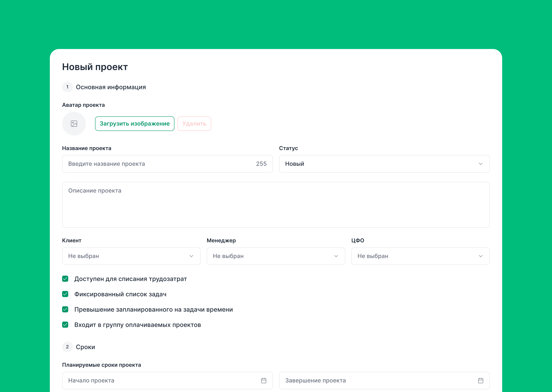Click into the Описание проекта text area

(x=276, y=205)
